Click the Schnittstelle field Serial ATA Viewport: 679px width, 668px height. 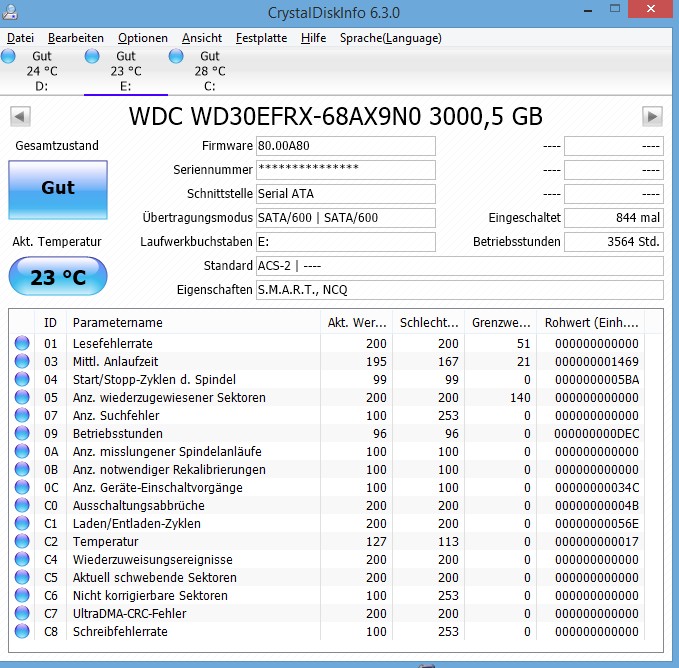pyautogui.click(x=346, y=194)
